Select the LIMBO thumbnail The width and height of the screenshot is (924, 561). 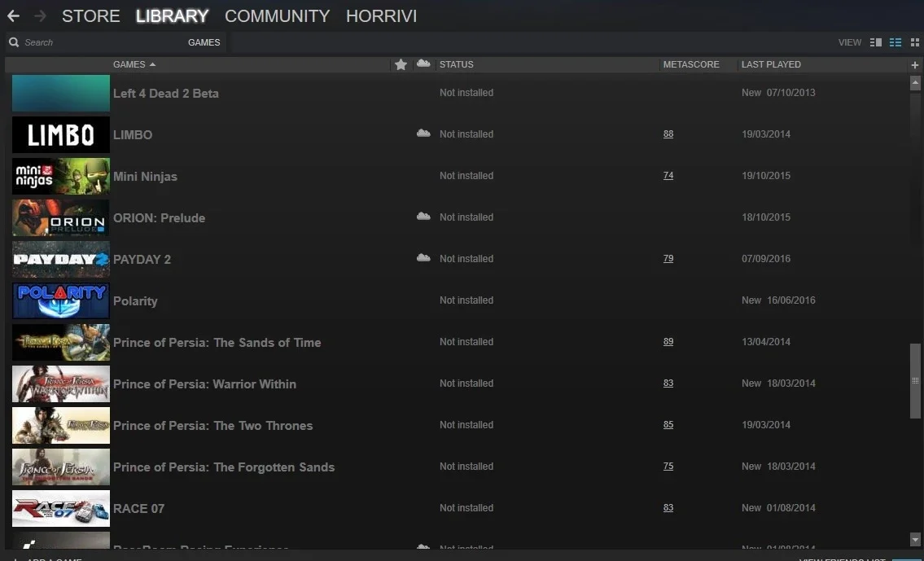61,134
